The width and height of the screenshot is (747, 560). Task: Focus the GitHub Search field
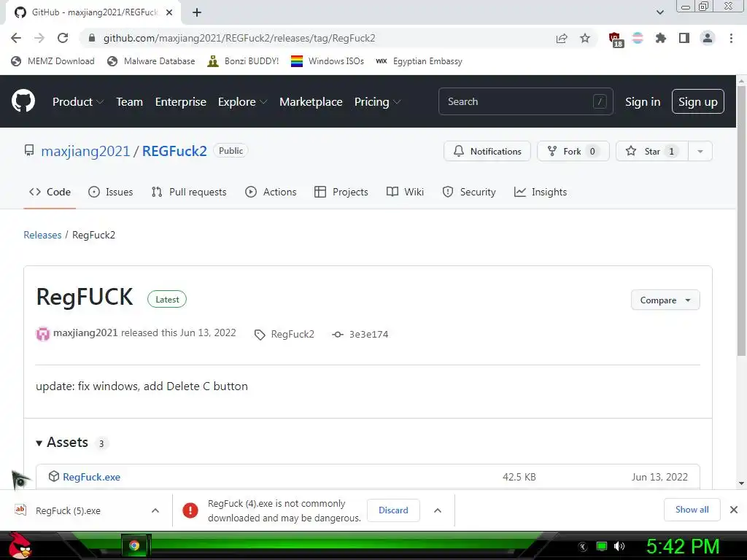[x=525, y=101]
